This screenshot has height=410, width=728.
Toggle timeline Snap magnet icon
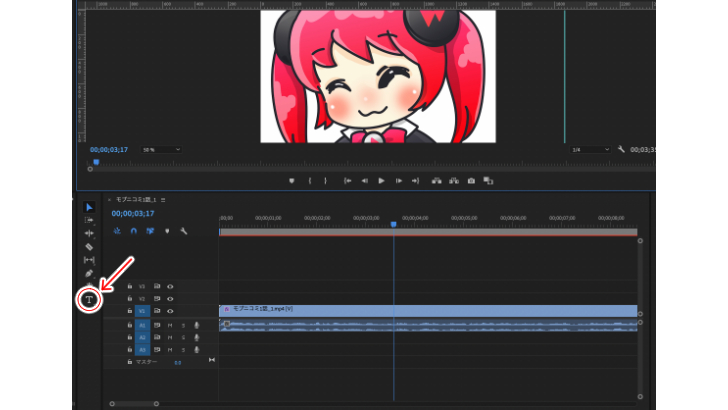pos(134,231)
